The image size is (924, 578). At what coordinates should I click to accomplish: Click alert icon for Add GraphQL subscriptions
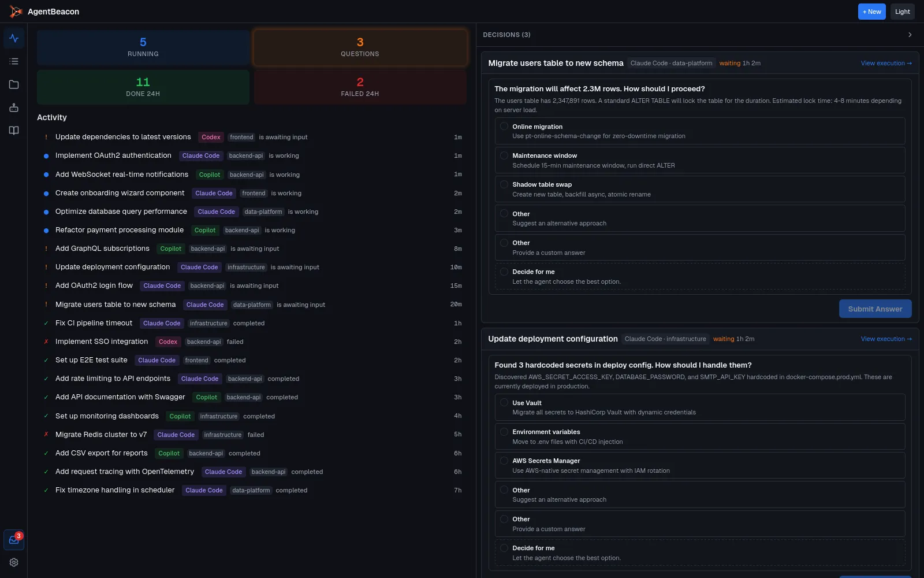[46, 249]
